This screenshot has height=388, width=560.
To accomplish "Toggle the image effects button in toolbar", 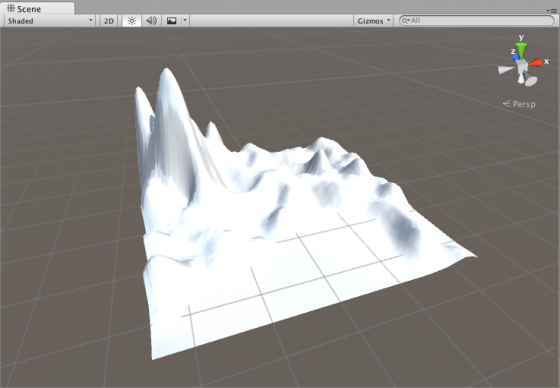I will (172, 21).
